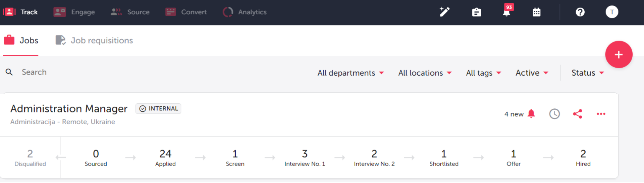The height and width of the screenshot is (183, 644).
Task: Click the help question mark icon
Action: (x=580, y=12)
